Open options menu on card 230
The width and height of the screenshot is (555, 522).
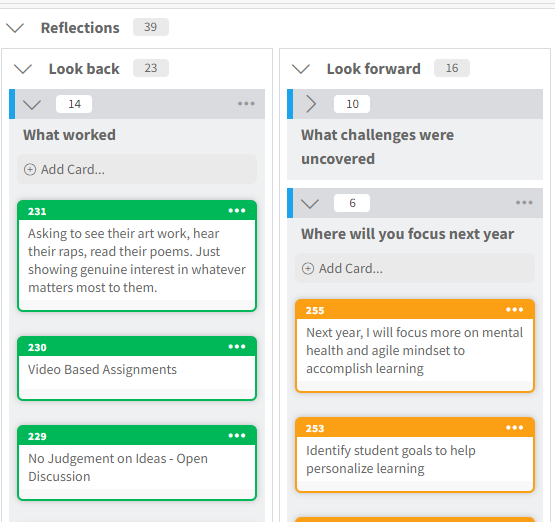coord(237,347)
